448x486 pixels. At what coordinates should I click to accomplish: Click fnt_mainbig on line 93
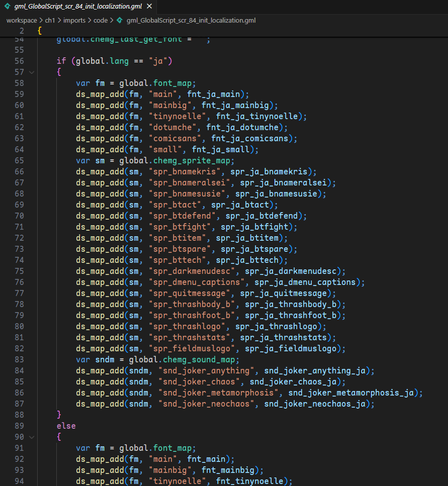pyautogui.click(x=228, y=470)
